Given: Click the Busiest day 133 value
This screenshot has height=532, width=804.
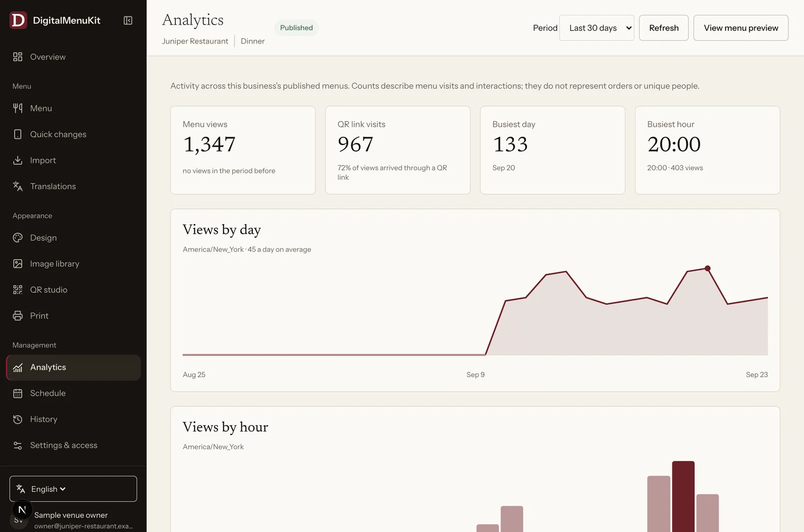Looking at the screenshot, I should (510, 145).
